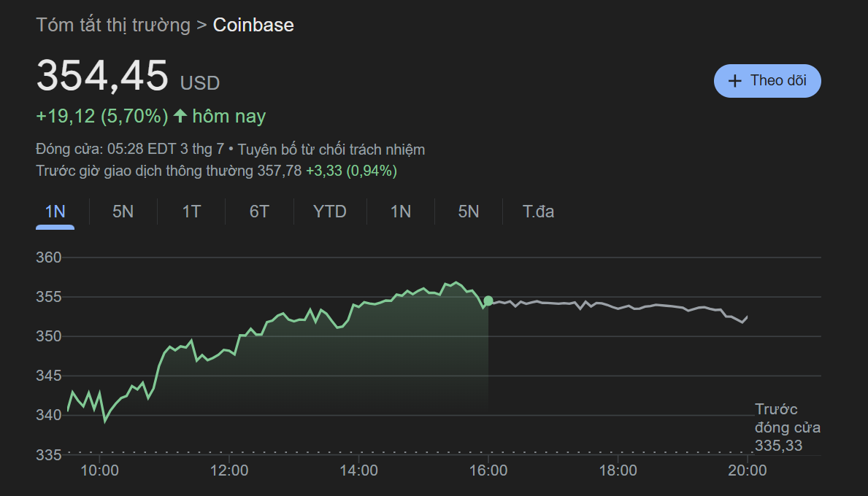The image size is (868, 496).
Task: Click the 345 price axis label
Action: tap(49, 376)
